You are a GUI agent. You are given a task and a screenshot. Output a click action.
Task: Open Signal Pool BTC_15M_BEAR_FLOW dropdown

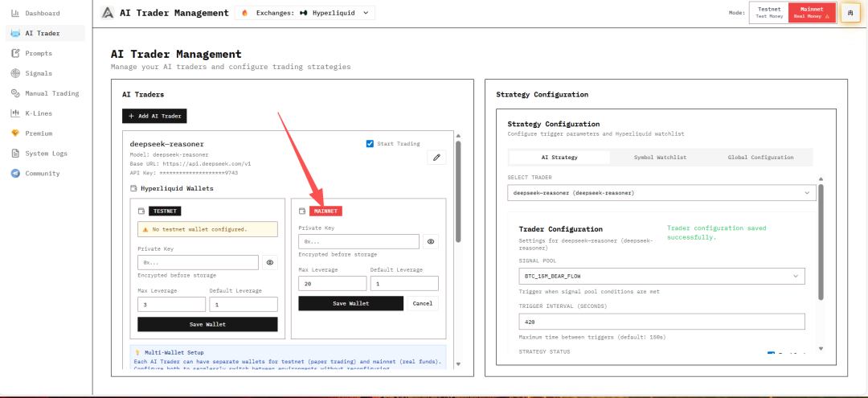click(661, 276)
